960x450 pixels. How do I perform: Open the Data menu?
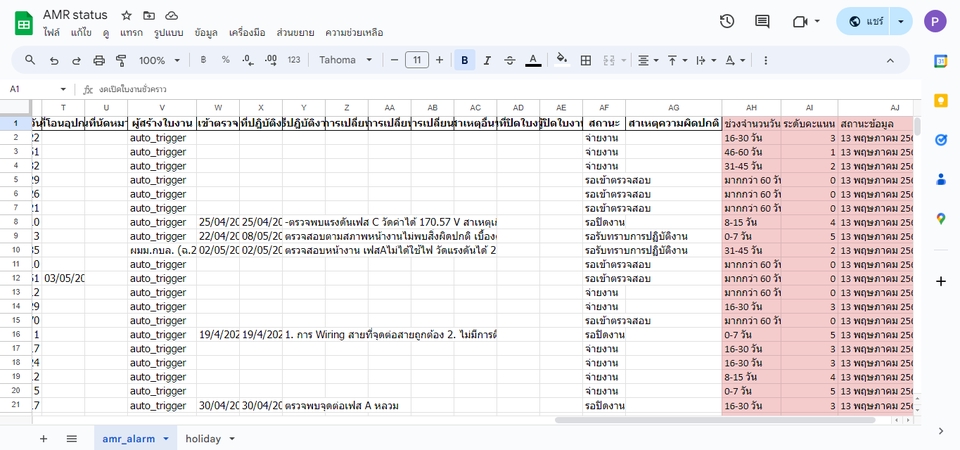pos(206,33)
